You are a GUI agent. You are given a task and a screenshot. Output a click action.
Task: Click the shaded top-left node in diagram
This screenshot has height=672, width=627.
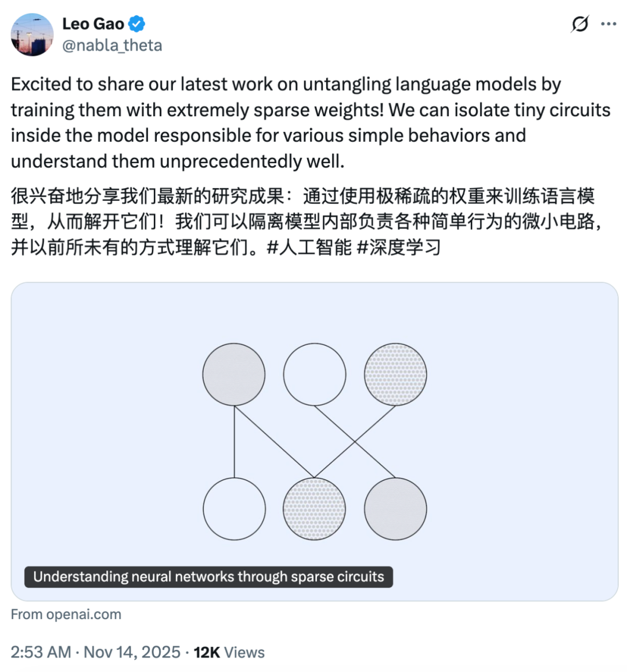(x=233, y=373)
